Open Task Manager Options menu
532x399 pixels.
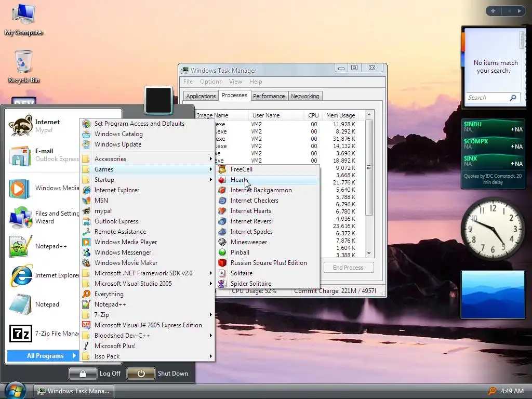[x=211, y=82]
